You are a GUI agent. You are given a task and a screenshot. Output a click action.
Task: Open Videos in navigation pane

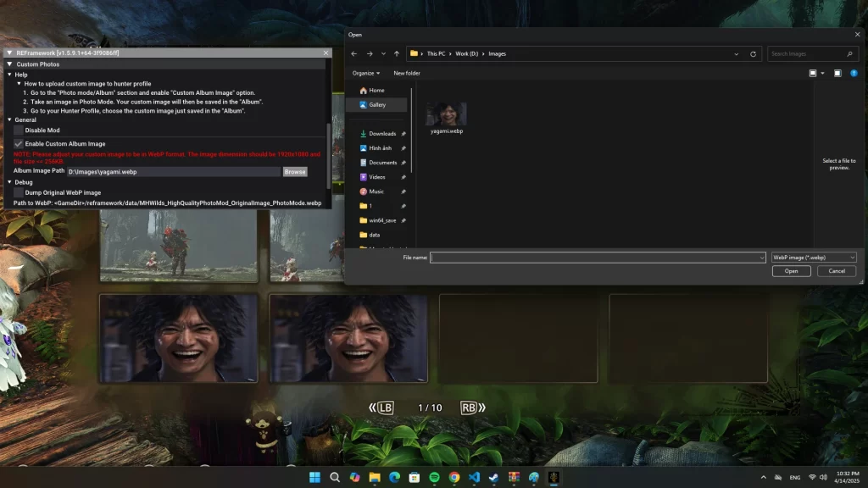(x=377, y=177)
